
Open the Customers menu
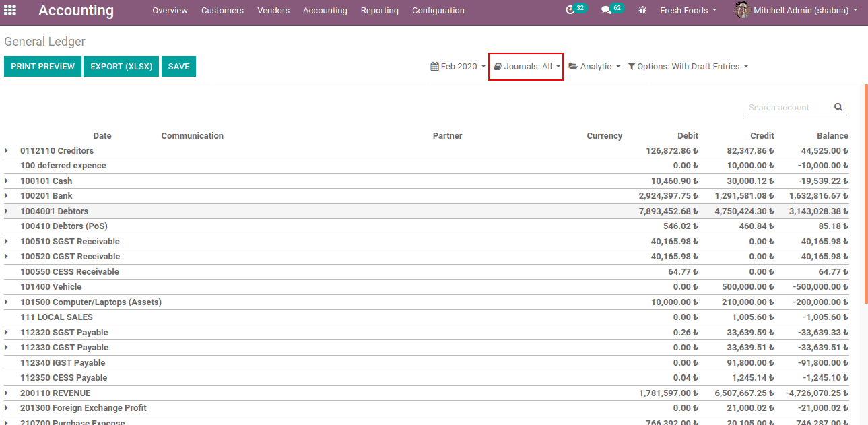(x=222, y=10)
